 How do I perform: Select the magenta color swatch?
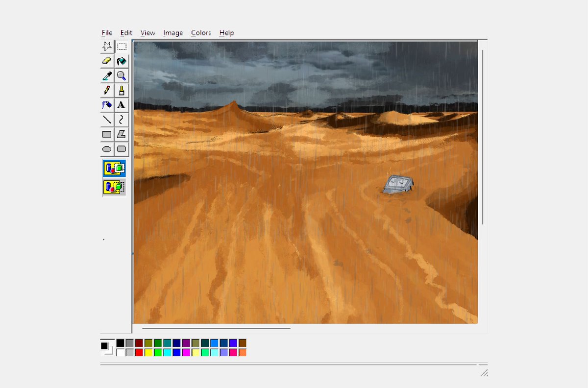click(186, 352)
